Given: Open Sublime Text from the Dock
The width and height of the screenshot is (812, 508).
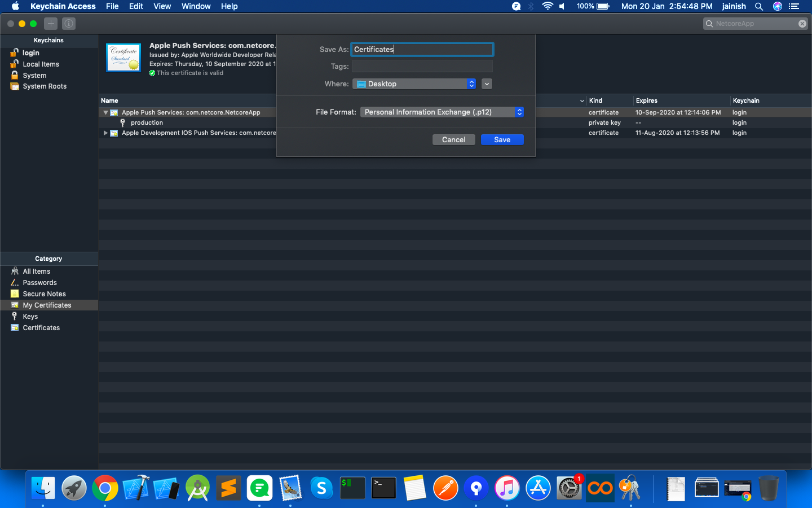Looking at the screenshot, I should point(228,488).
